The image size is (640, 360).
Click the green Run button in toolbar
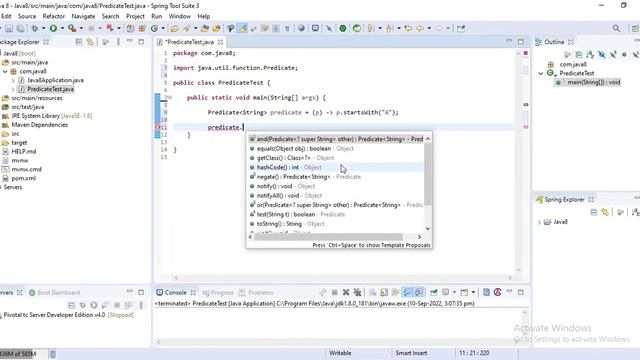[x=53, y=28]
